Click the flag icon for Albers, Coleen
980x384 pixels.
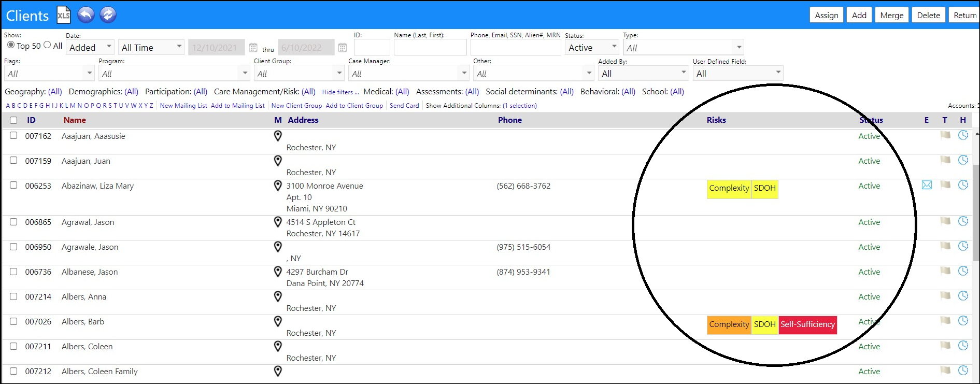(945, 346)
